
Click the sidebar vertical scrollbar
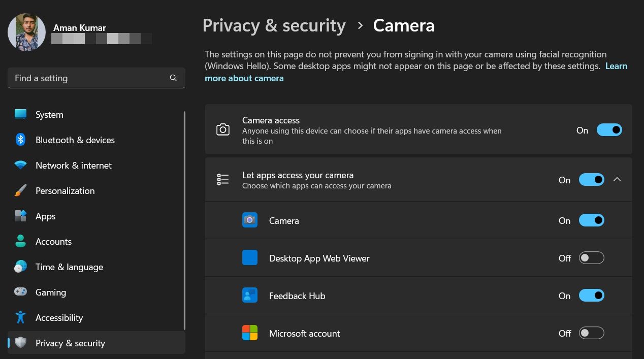click(184, 221)
